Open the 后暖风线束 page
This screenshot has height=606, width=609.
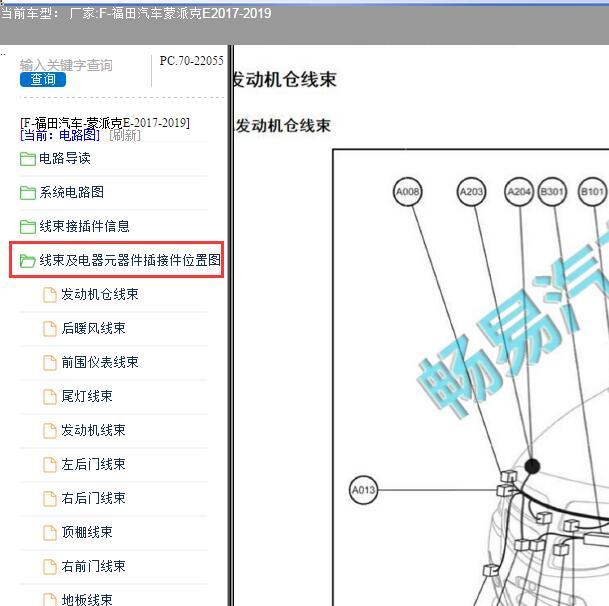point(93,329)
